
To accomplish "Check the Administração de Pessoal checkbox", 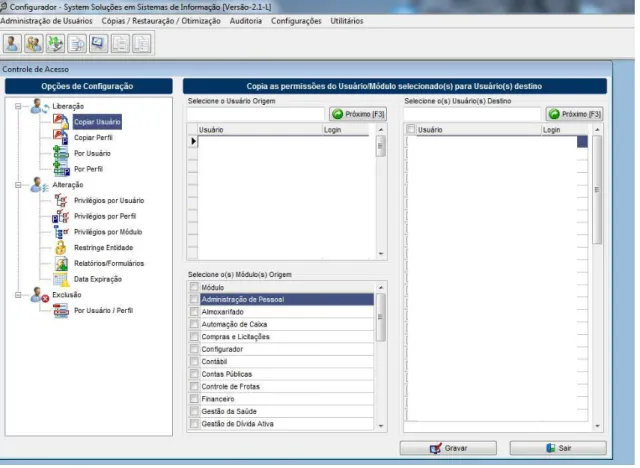I will click(x=194, y=300).
